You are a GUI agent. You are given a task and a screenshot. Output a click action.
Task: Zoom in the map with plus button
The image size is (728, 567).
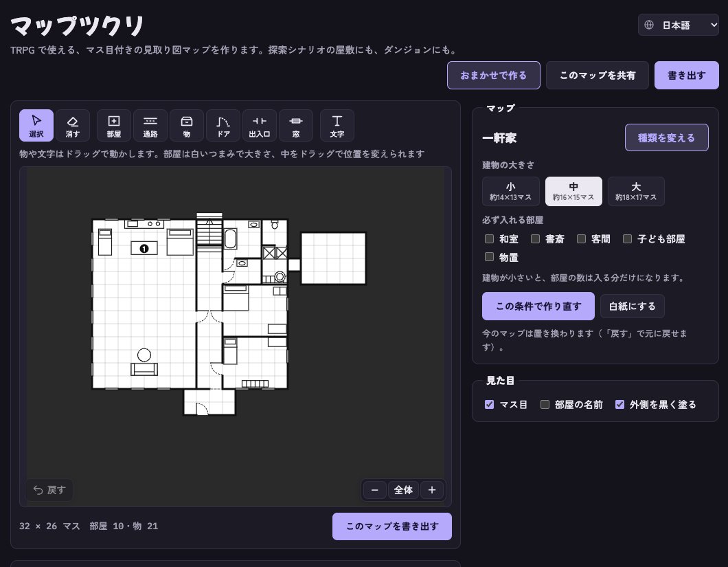[432, 490]
